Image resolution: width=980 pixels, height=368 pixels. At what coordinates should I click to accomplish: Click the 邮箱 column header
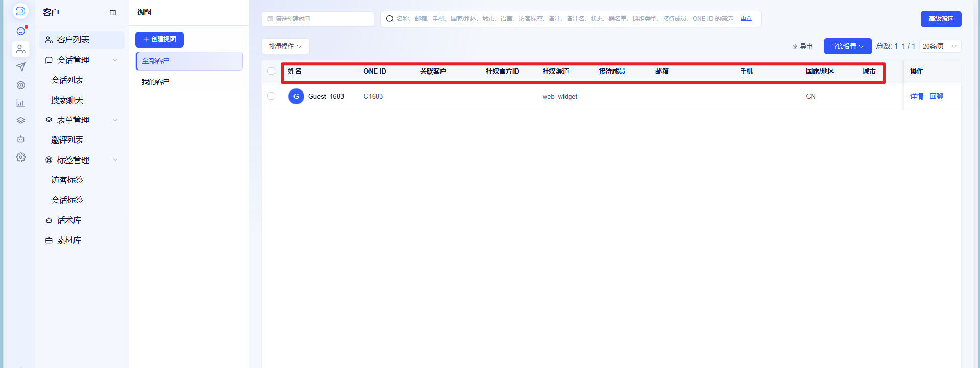[x=662, y=72]
